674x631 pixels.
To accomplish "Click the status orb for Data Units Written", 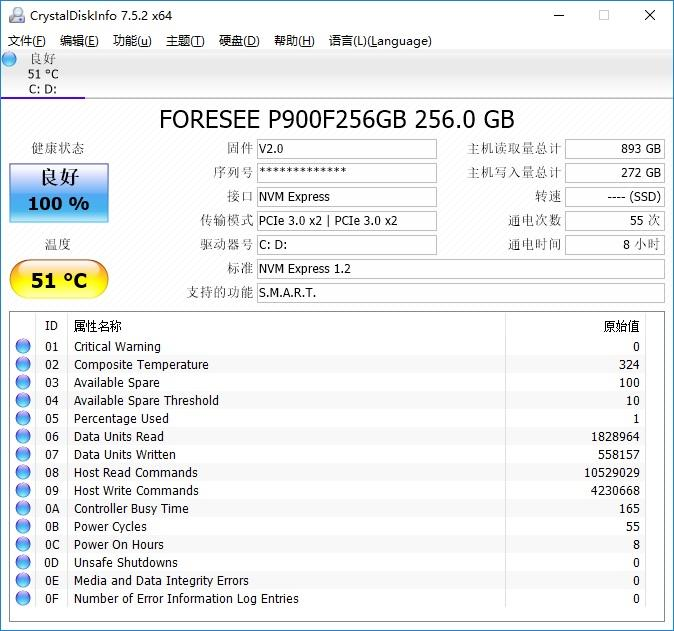I will click(23, 455).
